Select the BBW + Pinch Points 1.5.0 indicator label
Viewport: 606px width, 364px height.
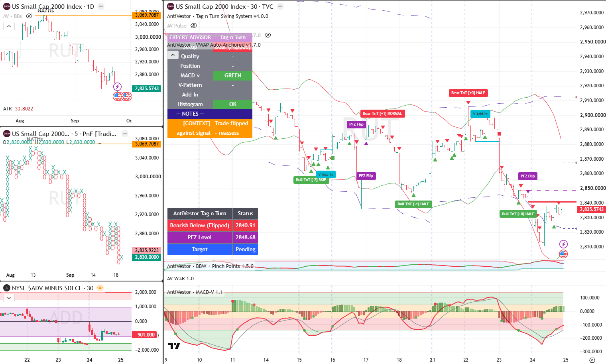pos(210,266)
